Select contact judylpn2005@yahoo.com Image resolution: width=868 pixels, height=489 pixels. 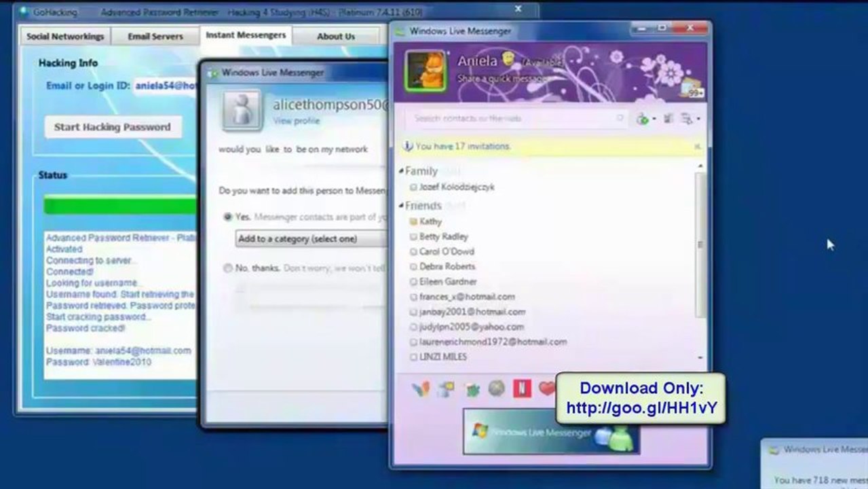point(471,327)
